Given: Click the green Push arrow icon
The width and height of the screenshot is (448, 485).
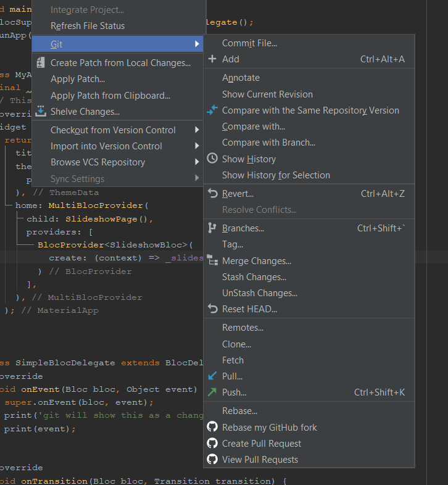Looking at the screenshot, I should 212,392.
